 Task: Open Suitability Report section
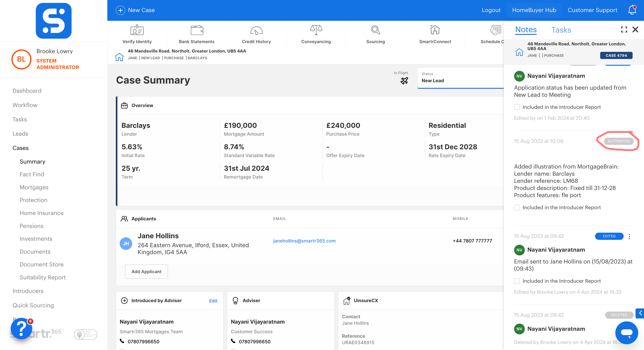(43, 278)
